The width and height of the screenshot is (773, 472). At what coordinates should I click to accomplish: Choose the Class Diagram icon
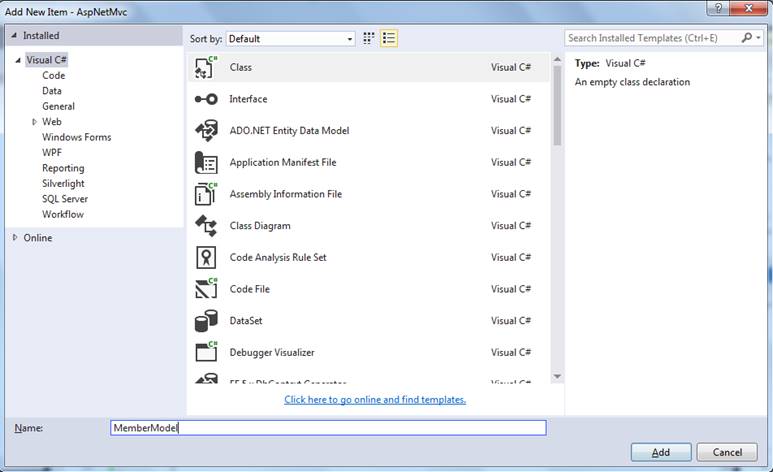coord(206,226)
